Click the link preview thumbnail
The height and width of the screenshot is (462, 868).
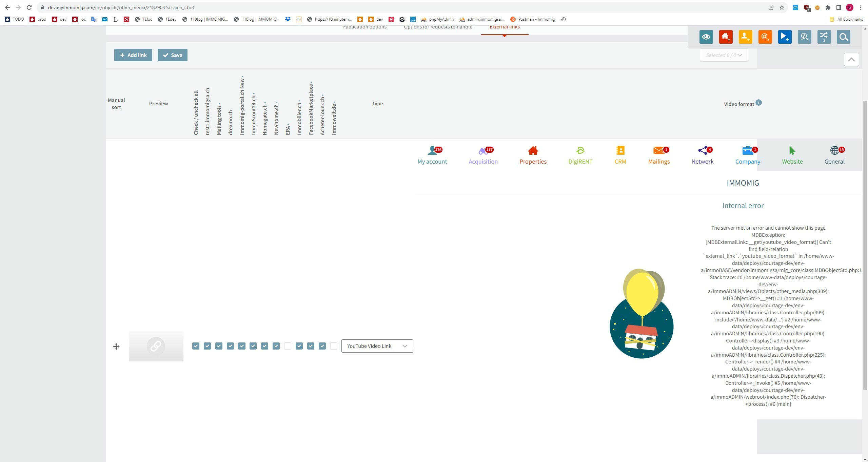pos(156,346)
